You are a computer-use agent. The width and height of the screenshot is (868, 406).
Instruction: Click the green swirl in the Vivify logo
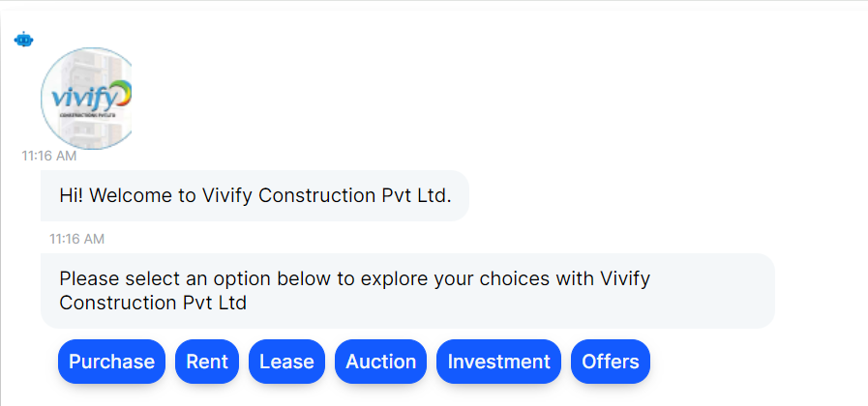[x=123, y=96]
